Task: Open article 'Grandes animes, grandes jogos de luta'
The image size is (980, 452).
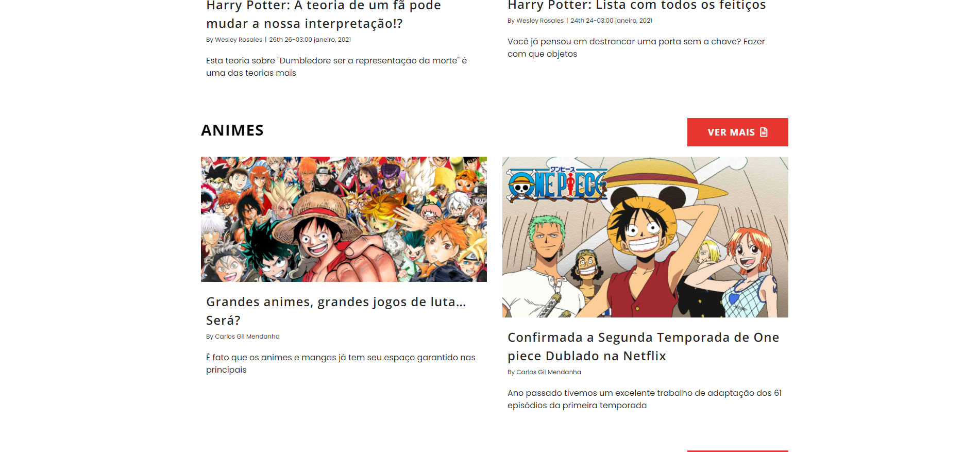Action: pos(336,311)
